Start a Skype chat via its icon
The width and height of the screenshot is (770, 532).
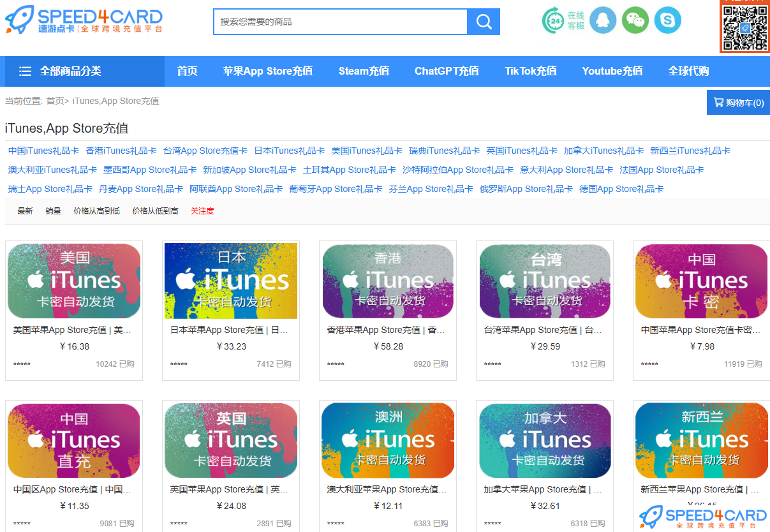tap(667, 20)
